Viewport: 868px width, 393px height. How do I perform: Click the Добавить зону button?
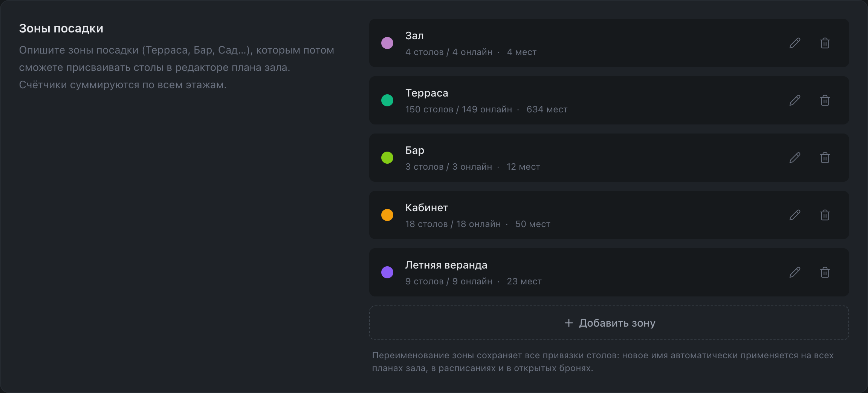point(609,323)
